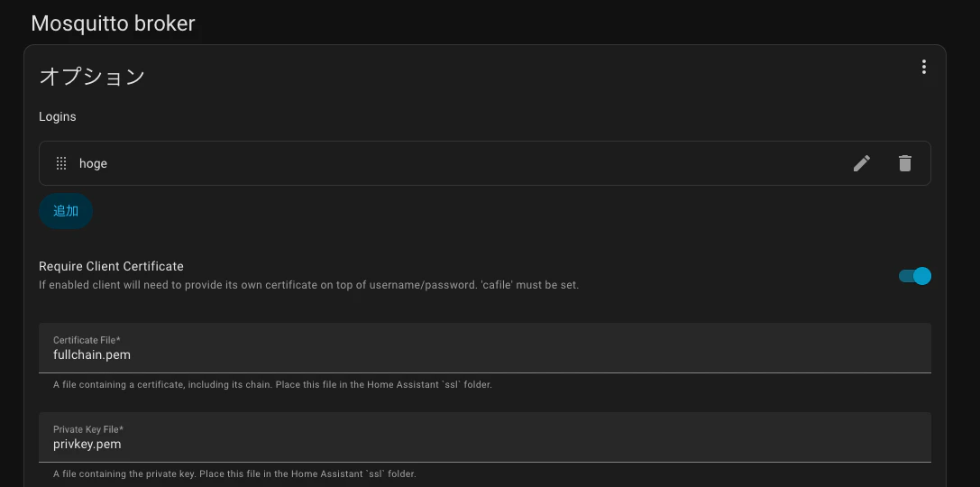The width and height of the screenshot is (980, 487).
Task: Click the Require Client Certificate label
Action: [111, 266]
